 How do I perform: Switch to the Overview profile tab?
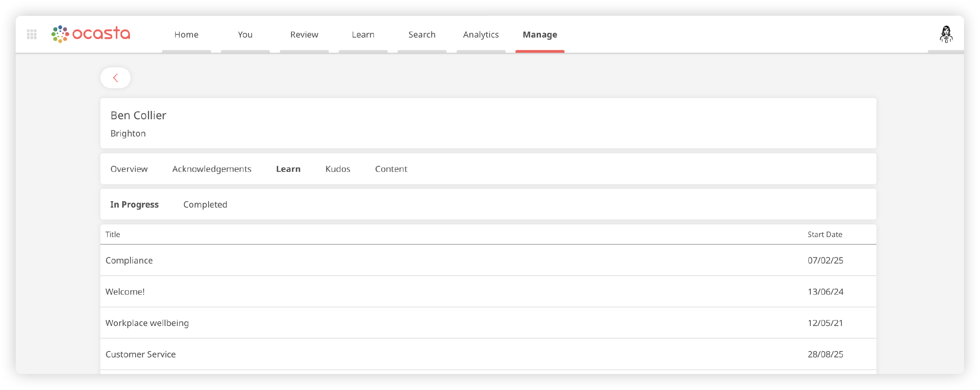tap(129, 169)
